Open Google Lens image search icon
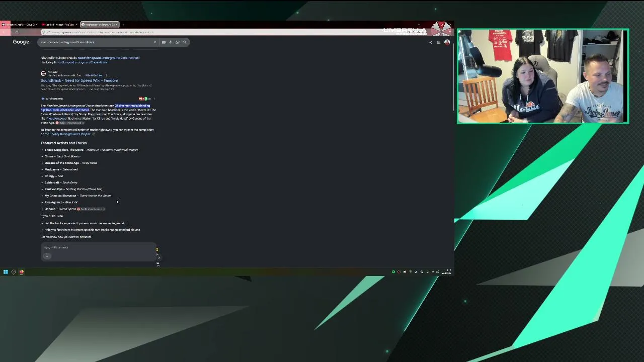 178,42
